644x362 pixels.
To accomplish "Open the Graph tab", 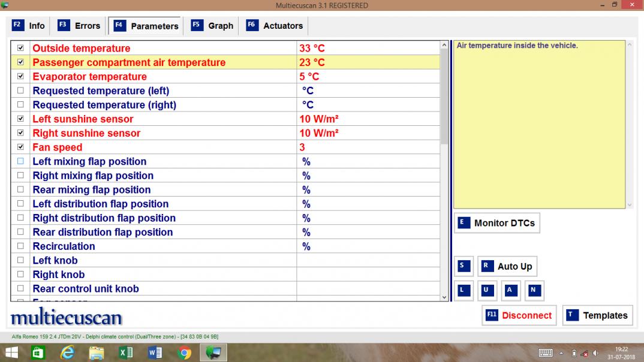I will (212, 26).
